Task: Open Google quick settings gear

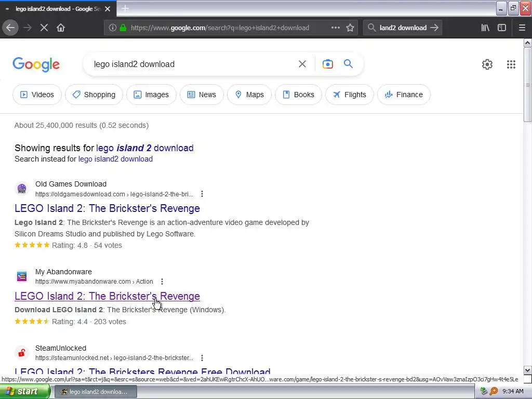Action: pos(487,64)
